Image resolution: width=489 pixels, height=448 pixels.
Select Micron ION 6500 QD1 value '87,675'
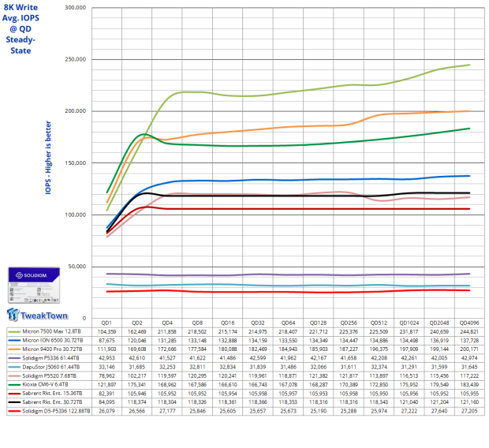(106, 340)
